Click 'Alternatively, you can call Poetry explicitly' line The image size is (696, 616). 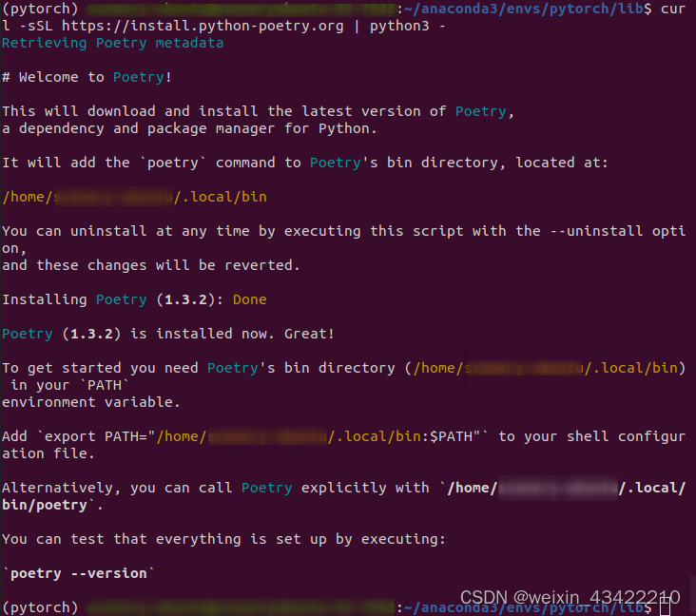(x=343, y=488)
